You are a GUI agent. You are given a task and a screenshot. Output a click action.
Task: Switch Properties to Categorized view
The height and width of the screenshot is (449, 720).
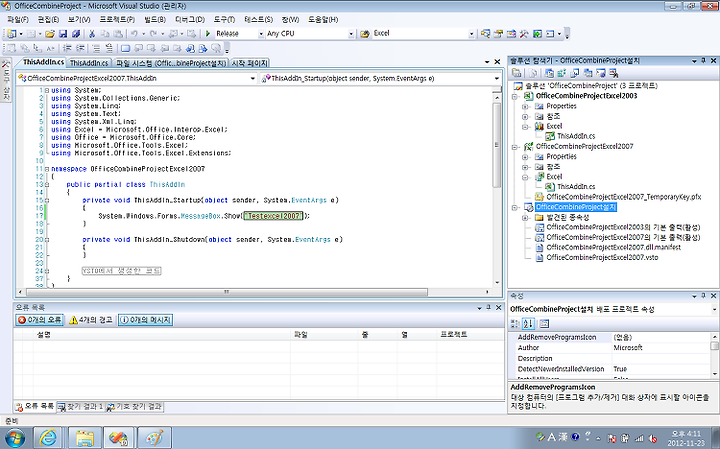(x=515, y=324)
